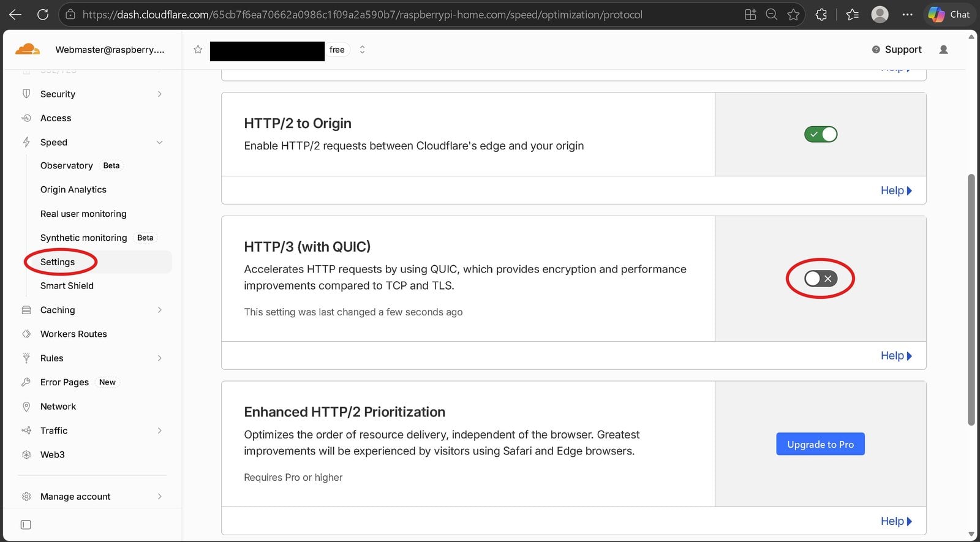Click the HTTP/2 to Origin heading
This screenshot has height=542, width=980.
pyautogui.click(x=298, y=123)
